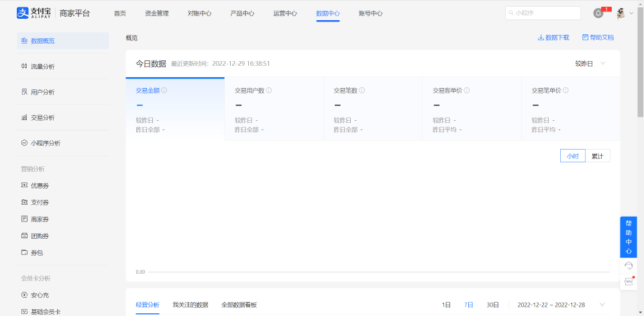Expand the 较昨日 comparison dropdown
Image resolution: width=644 pixels, height=316 pixels.
tap(590, 64)
